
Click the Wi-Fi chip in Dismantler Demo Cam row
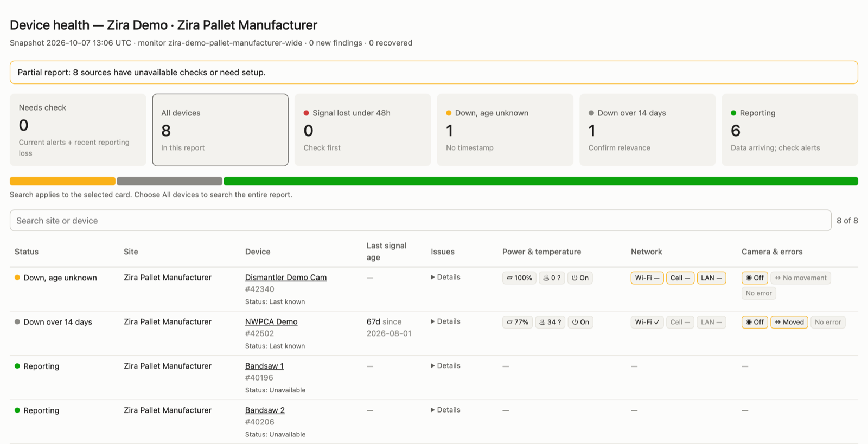[647, 278]
